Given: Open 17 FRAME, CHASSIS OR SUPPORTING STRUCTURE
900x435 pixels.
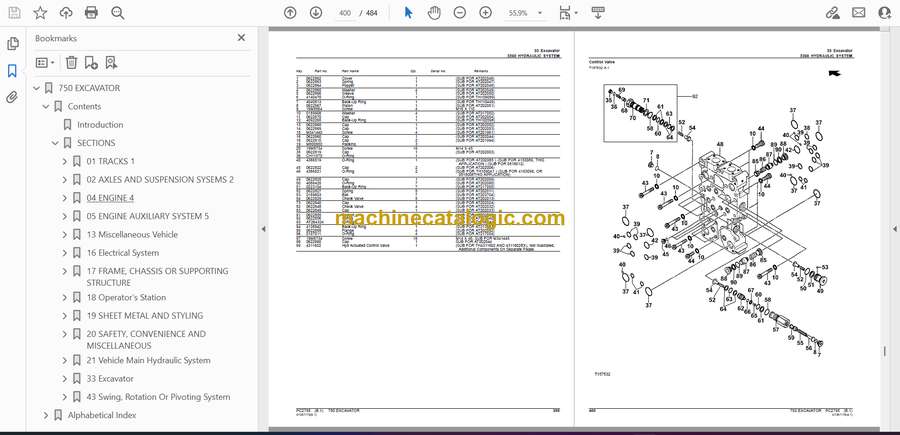Looking at the screenshot, I should 157,277.
